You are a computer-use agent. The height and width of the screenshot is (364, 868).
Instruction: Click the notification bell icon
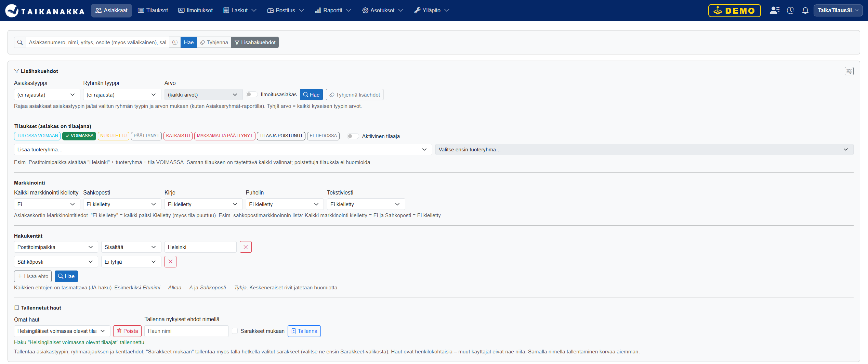pos(805,11)
